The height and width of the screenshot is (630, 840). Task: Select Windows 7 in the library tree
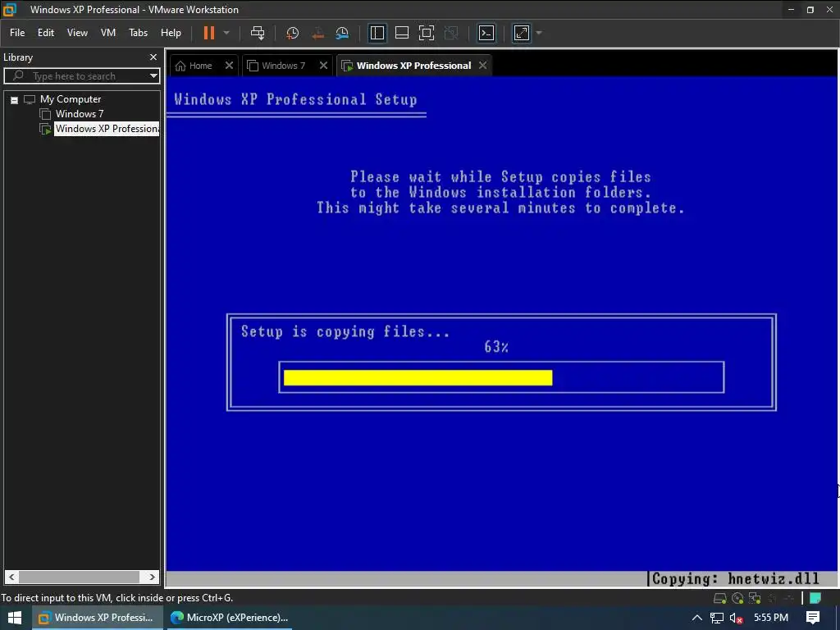click(80, 113)
